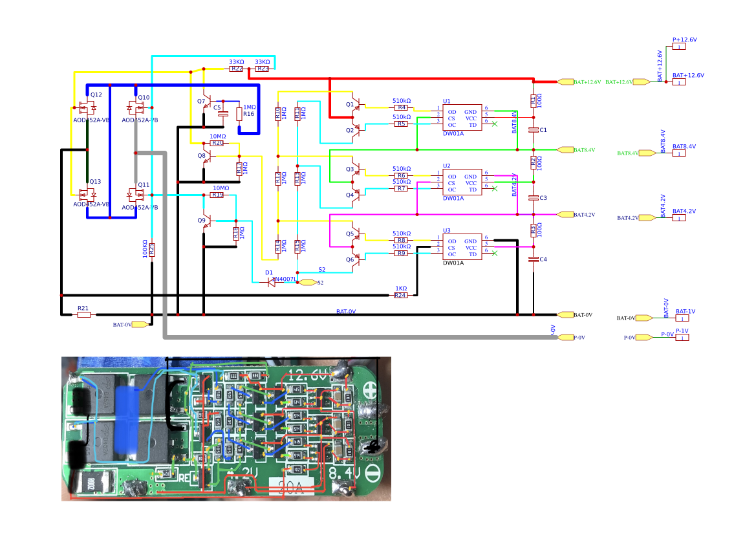Click the BAT8.4V connector box at far right
The height and width of the screenshot is (535, 756).
pyautogui.click(x=679, y=153)
